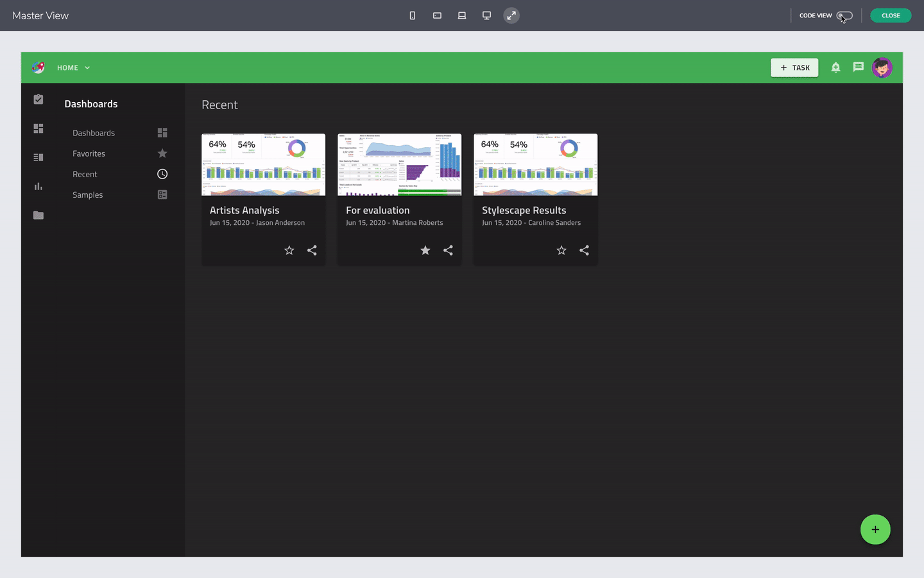The height and width of the screenshot is (578, 924).
Task: Open the folder icon in left sidebar
Action: 38,215
